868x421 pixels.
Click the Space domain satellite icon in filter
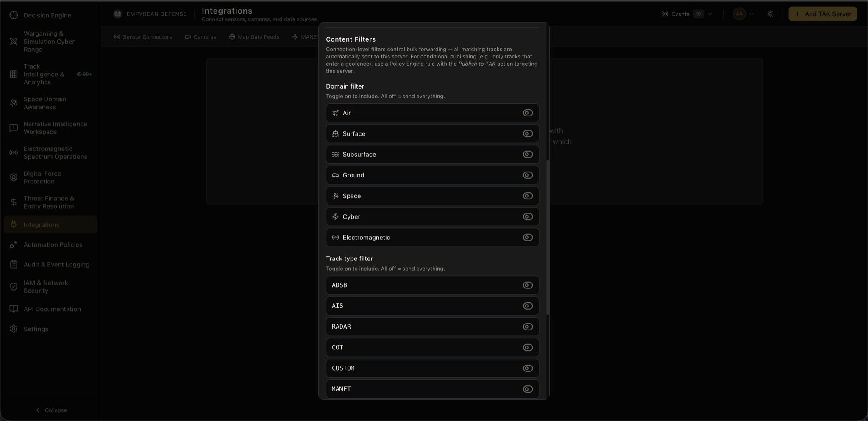tap(335, 196)
